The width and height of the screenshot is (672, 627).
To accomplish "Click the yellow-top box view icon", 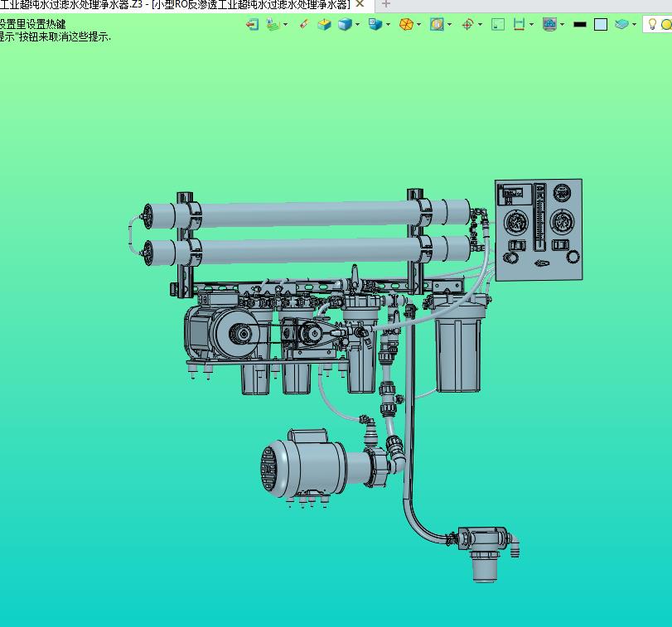I will point(325,24).
